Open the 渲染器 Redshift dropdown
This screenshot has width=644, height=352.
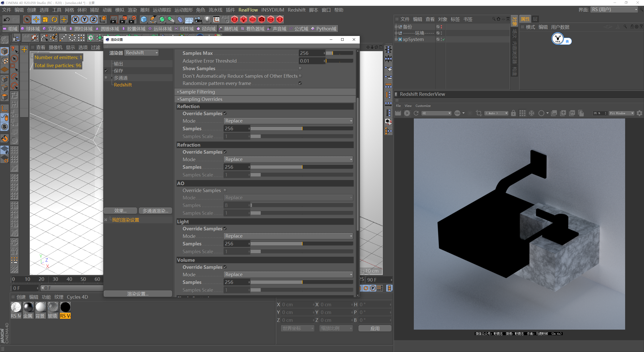(142, 53)
